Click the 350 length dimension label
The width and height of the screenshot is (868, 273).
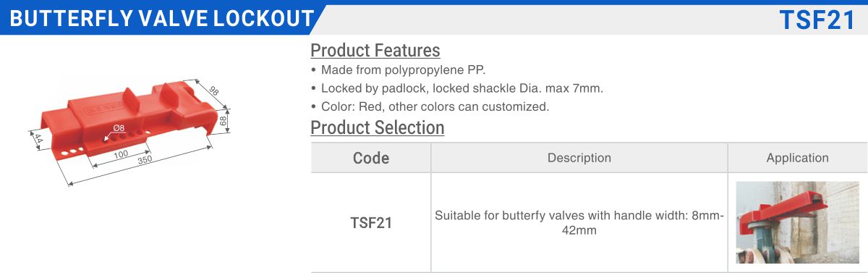tap(144, 161)
